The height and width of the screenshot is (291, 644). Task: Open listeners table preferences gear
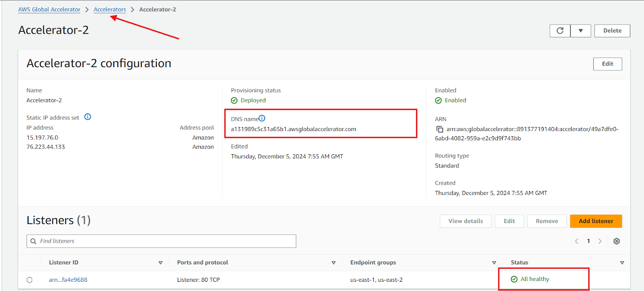point(616,241)
